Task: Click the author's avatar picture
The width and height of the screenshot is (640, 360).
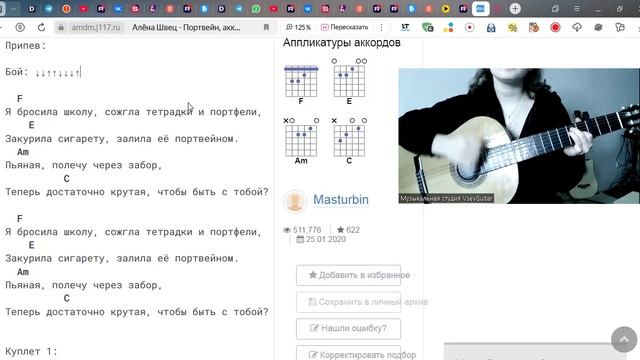Action: (x=295, y=201)
